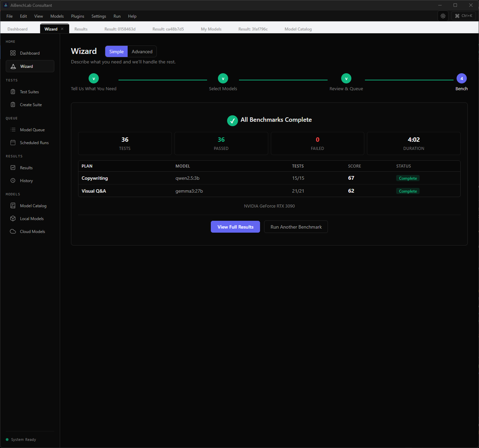Switch to the Results tab
Screen dimensions: 479x448
(81, 29)
